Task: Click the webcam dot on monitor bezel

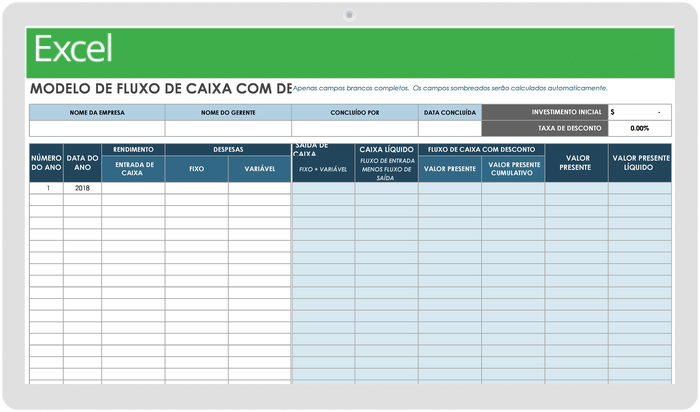Action: [x=349, y=15]
